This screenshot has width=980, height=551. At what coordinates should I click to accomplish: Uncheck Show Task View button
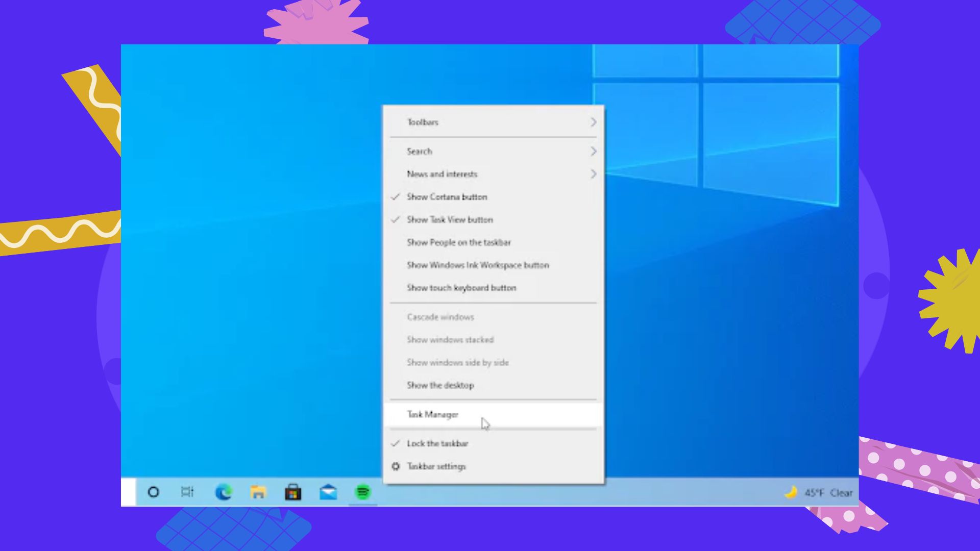(494, 220)
